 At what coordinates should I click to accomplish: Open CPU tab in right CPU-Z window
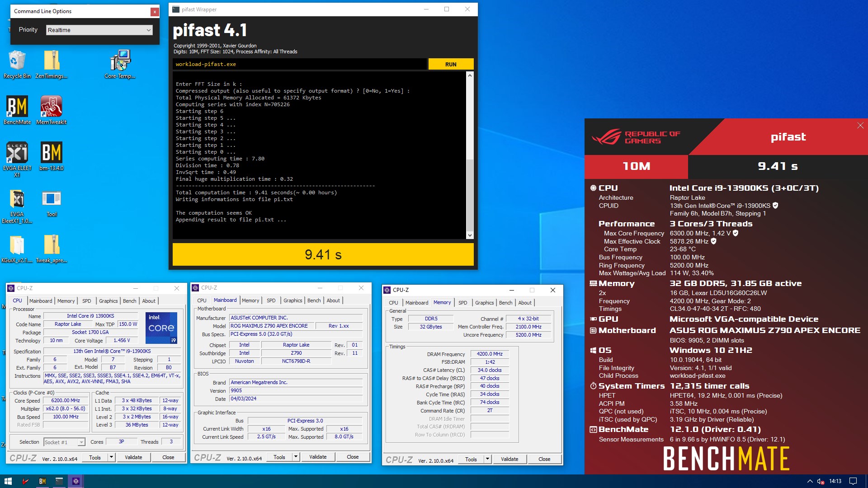click(x=393, y=303)
